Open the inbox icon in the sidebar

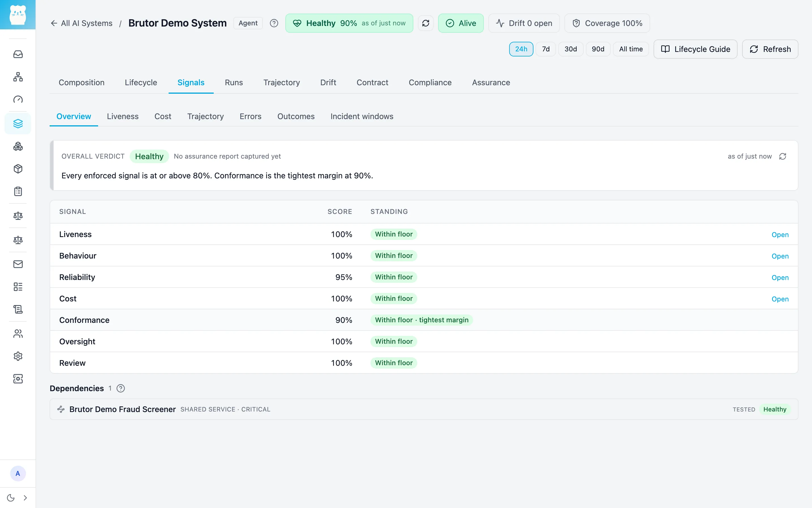click(x=18, y=54)
